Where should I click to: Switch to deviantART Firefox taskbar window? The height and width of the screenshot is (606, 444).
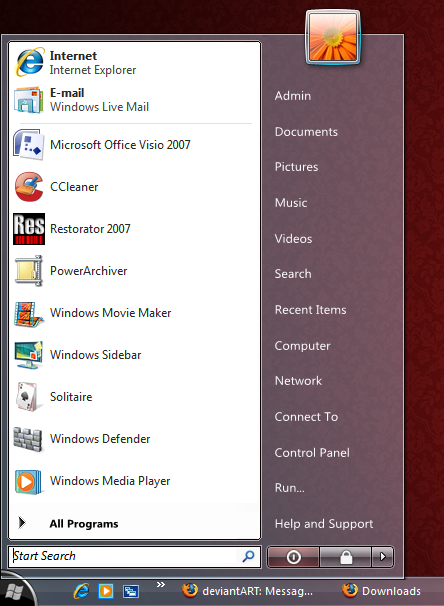pyautogui.click(x=248, y=591)
